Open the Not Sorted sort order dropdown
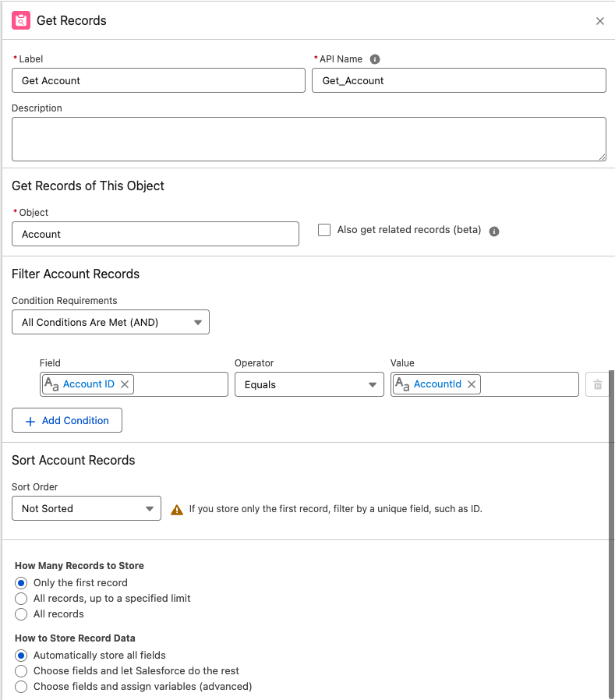Screen dimensions: 615x700 point(86,508)
